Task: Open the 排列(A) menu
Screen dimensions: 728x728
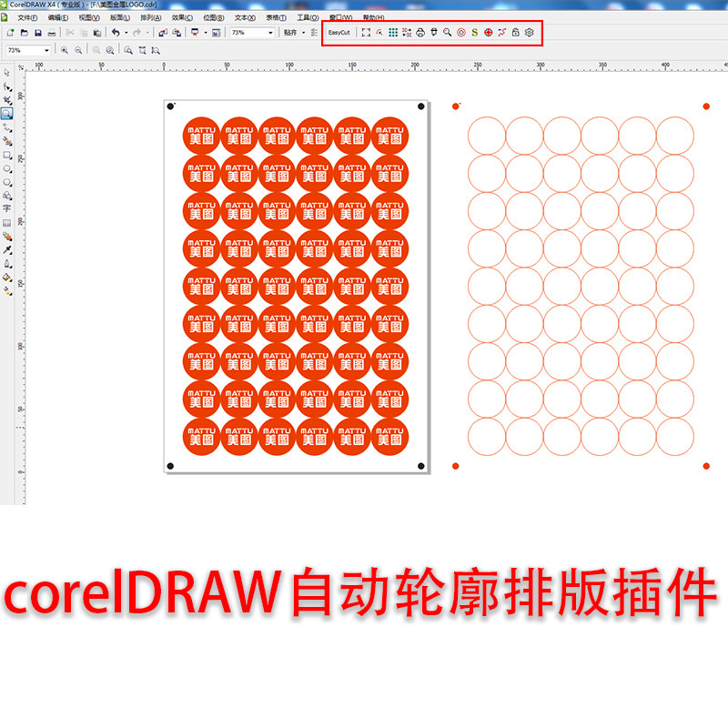Action: coord(150,17)
